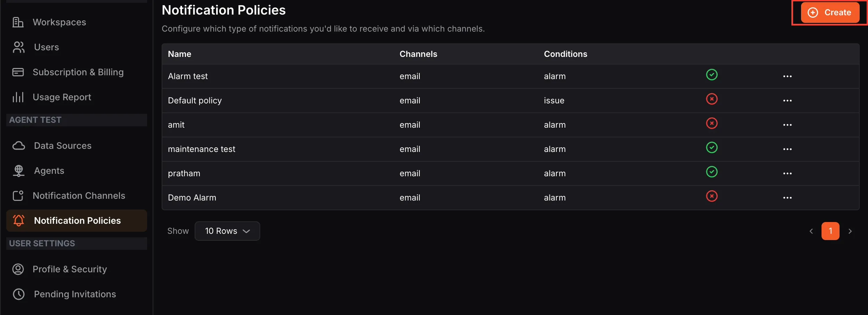Toggle the red status of Default policy
This screenshot has height=315, width=868.
pos(712,99)
